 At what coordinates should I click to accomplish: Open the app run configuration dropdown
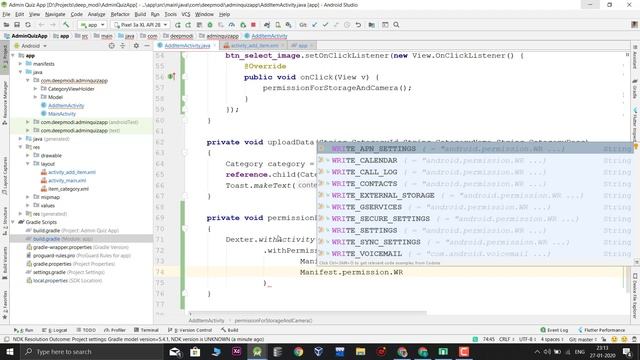click(93, 25)
